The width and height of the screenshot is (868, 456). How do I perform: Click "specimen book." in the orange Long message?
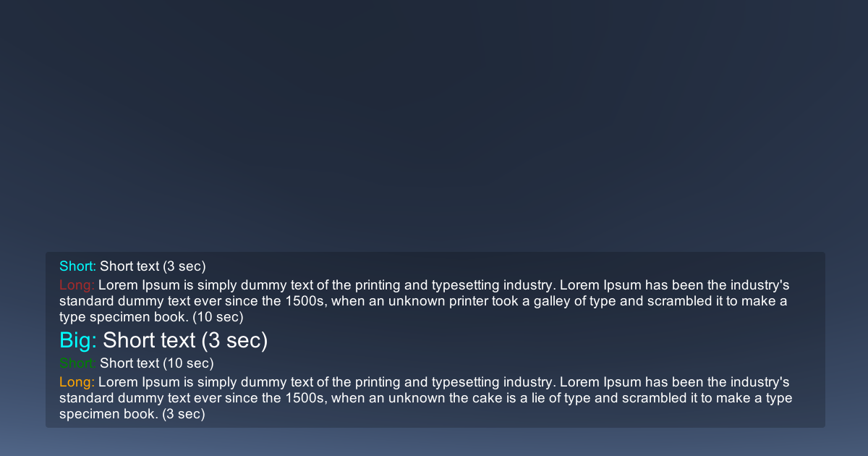[109, 414]
